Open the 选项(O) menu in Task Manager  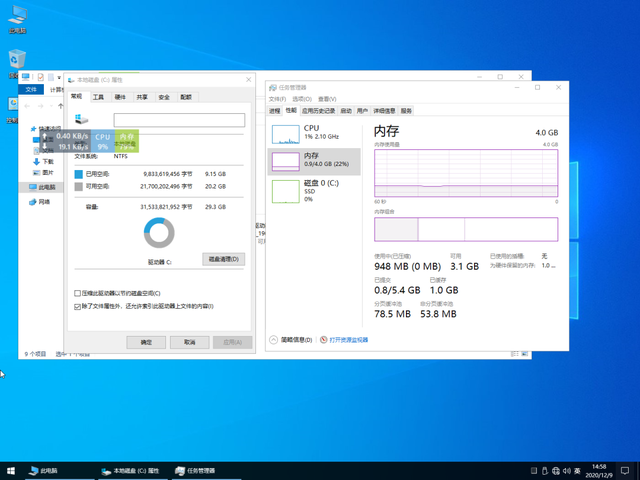(x=302, y=99)
